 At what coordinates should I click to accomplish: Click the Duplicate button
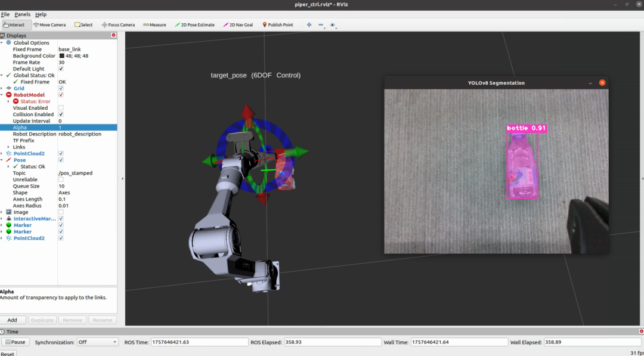coord(42,320)
